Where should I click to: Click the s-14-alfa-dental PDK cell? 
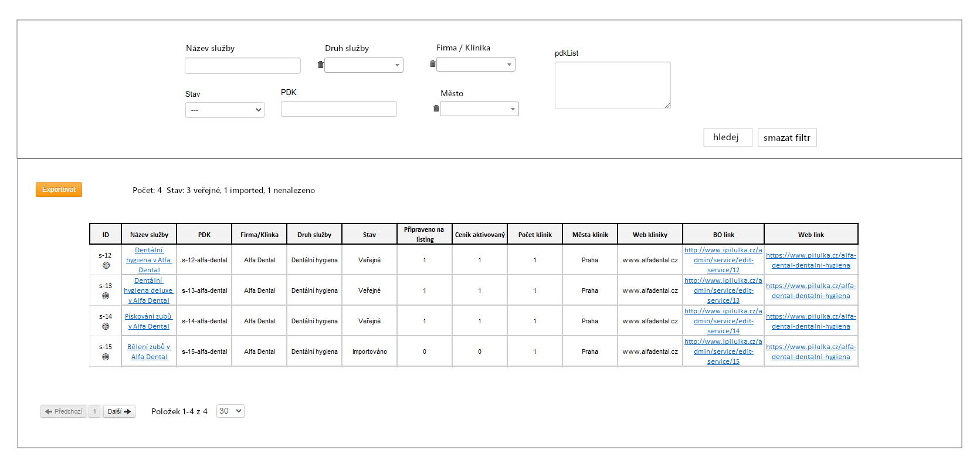point(205,321)
